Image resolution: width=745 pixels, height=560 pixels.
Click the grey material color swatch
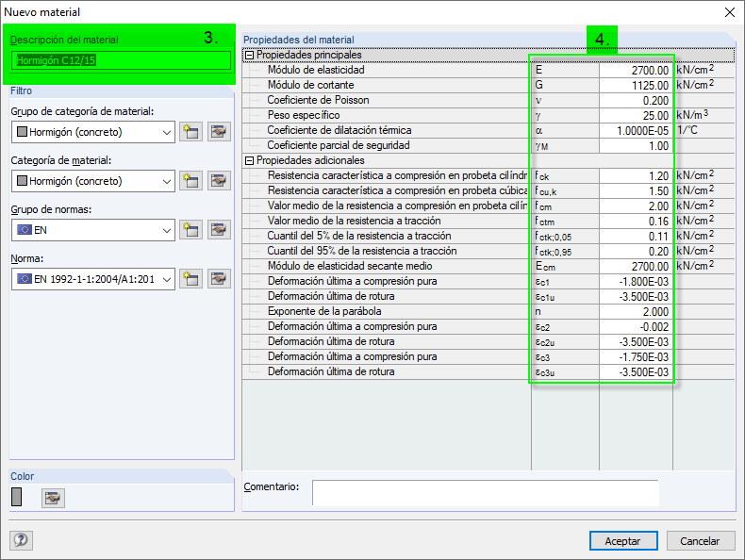[x=17, y=497]
